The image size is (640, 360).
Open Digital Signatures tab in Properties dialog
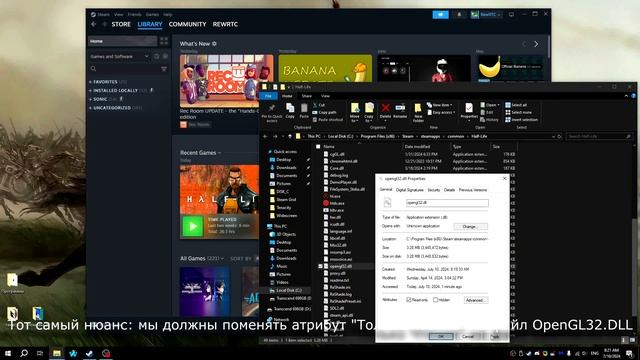410,190
